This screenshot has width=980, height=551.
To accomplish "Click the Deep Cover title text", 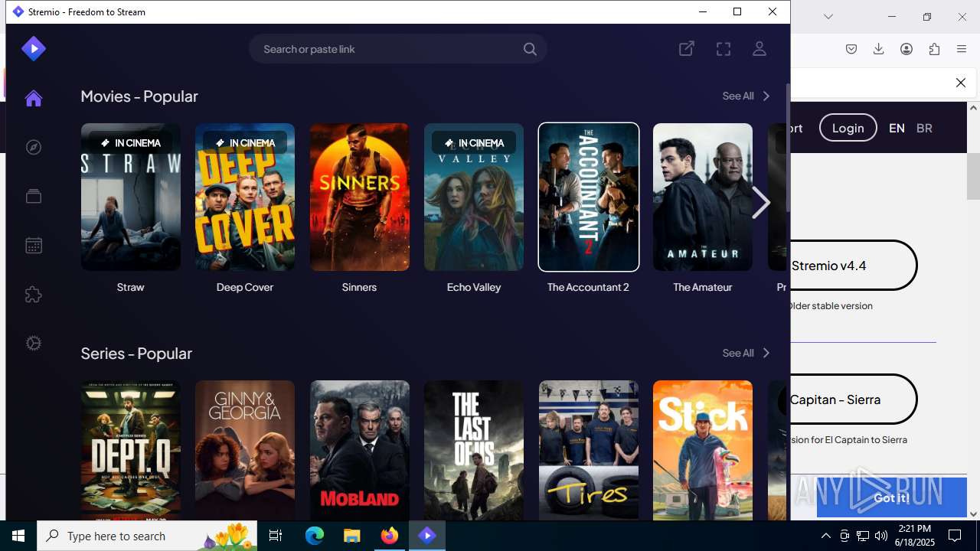I will tap(245, 287).
